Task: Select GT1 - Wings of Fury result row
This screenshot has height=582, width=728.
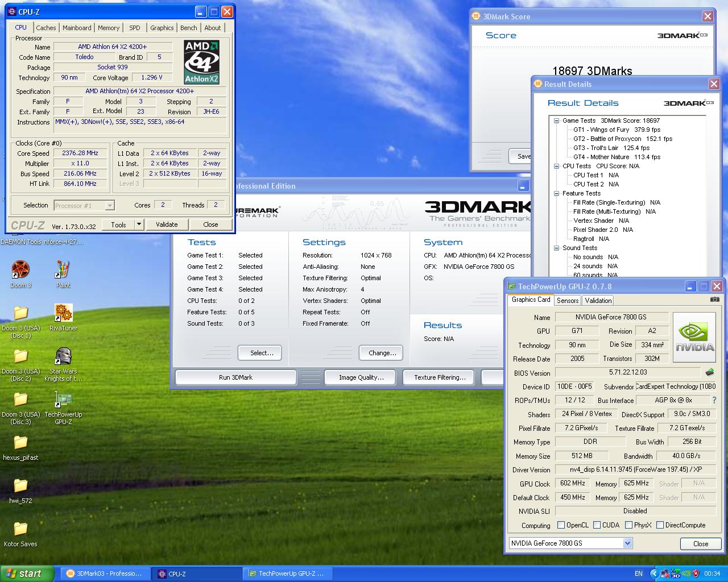Action: click(617, 130)
